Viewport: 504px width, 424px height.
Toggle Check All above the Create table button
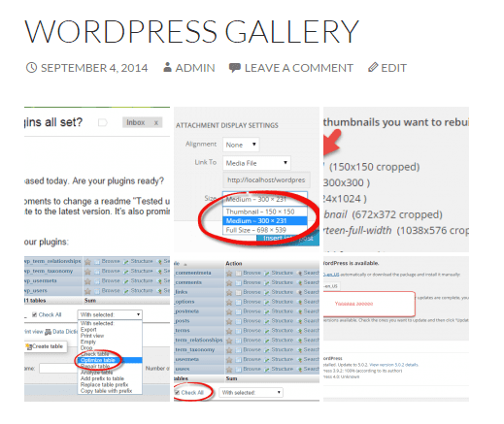(x=34, y=314)
